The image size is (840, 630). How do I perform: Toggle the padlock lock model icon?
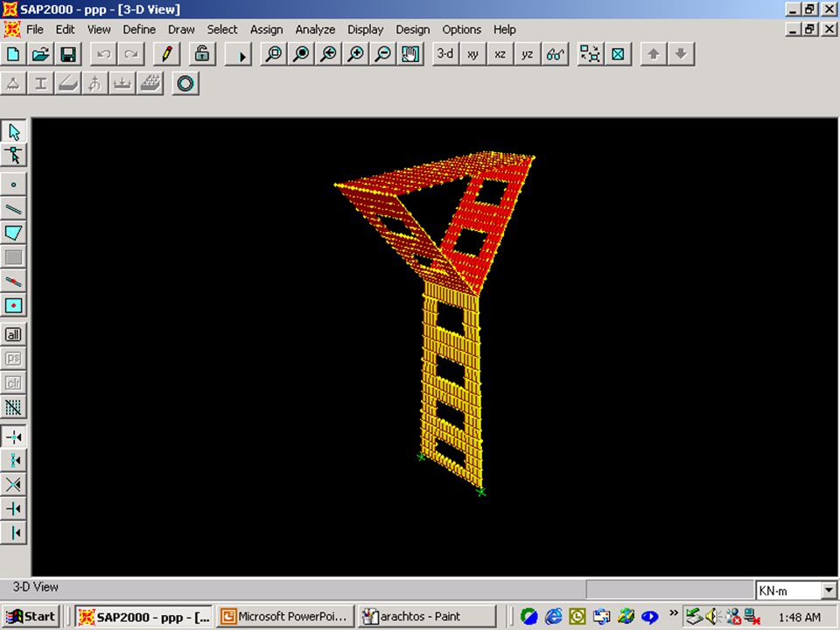pyautogui.click(x=202, y=54)
